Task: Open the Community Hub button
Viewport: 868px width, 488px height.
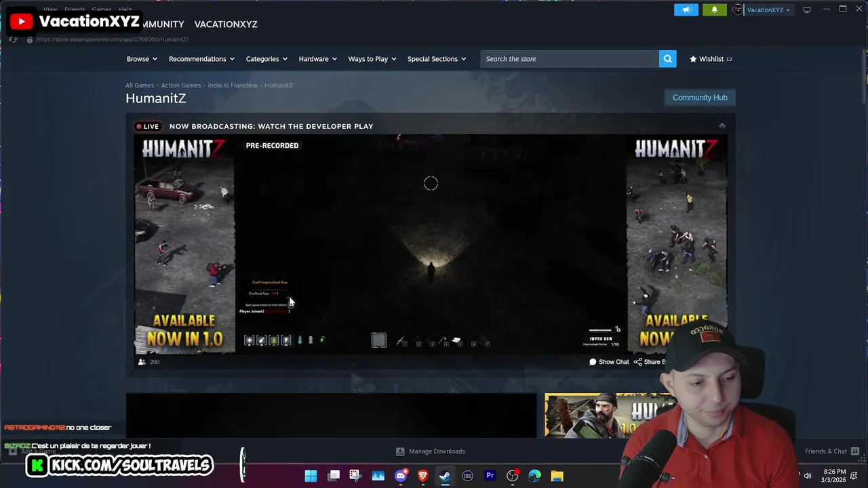Action: coord(700,98)
